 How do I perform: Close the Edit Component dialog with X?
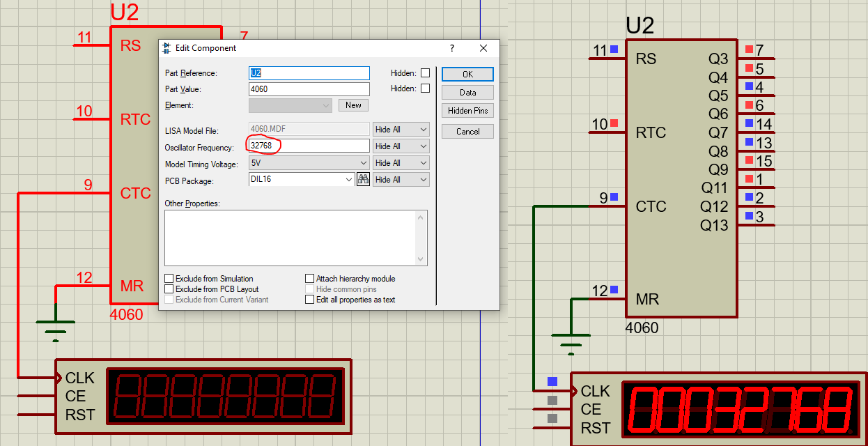[x=483, y=48]
